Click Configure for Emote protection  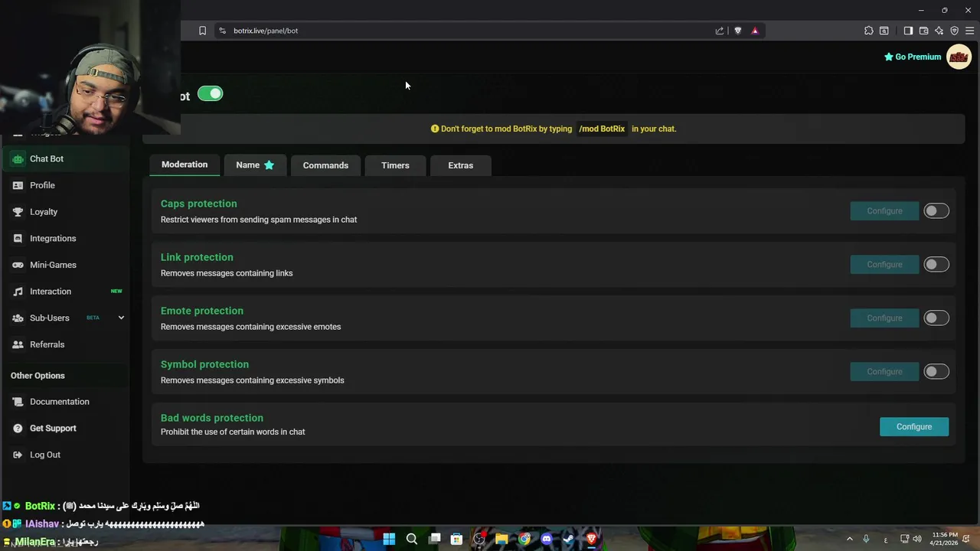[x=884, y=318]
